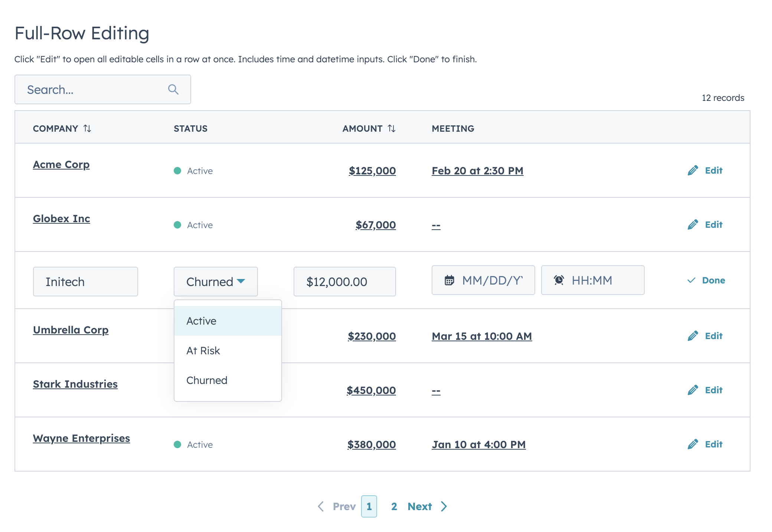Focus the $12,000.00 amount input
Image resolution: width=772 pixels, height=532 pixels.
[x=344, y=282]
